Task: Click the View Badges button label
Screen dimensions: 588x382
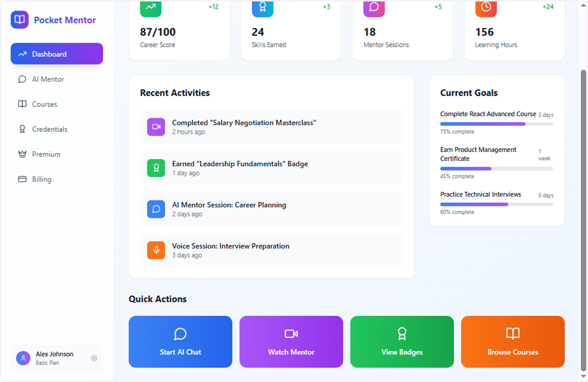Action: (402, 352)
